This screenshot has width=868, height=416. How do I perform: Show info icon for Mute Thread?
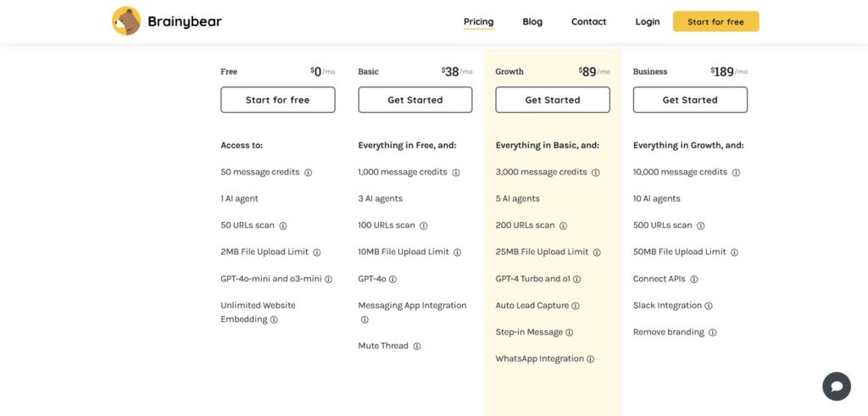pyautogui.click(x=417, y=347)
